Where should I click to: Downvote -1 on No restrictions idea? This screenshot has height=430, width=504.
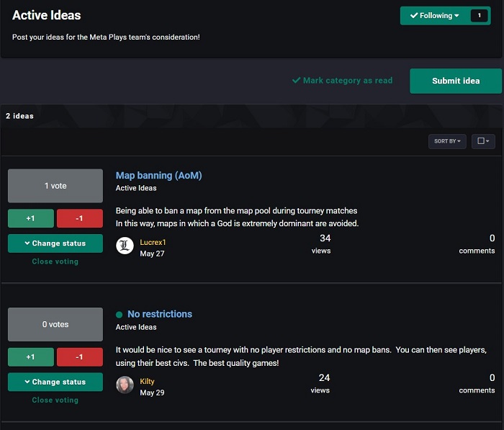pos(79,357)
